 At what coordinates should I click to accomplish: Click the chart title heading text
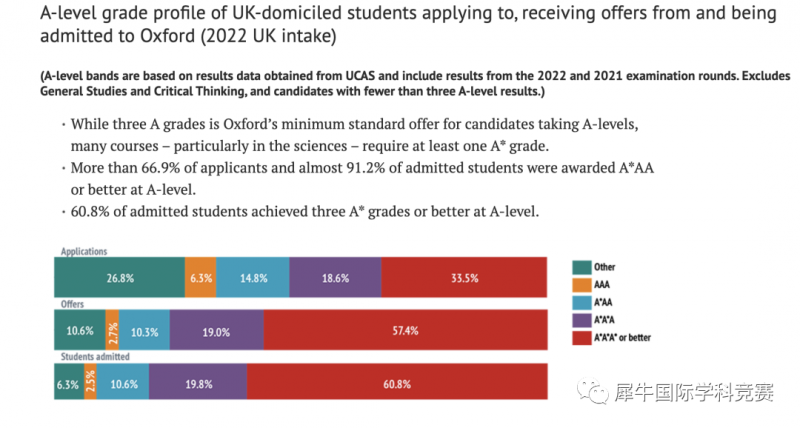point(408,24)
